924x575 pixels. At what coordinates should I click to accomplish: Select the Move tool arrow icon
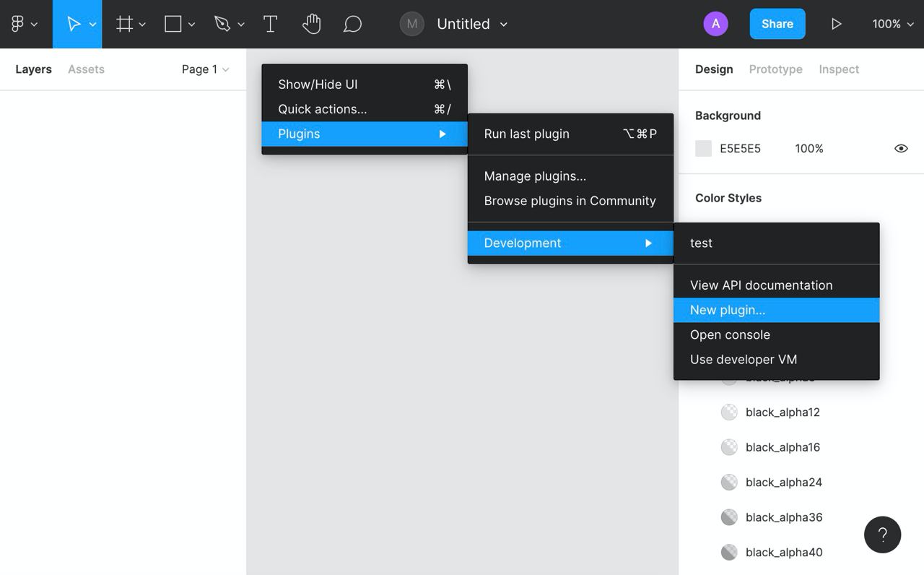pyautogui.click(x=73, y=24)
